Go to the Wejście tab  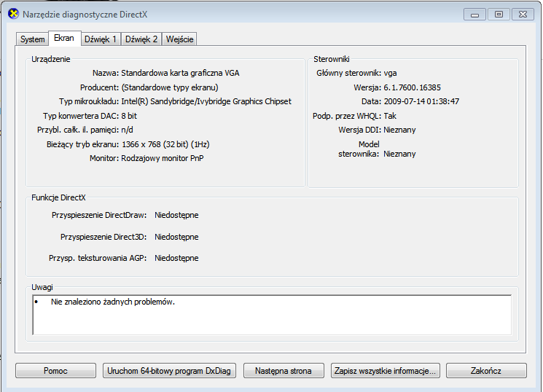179,39
